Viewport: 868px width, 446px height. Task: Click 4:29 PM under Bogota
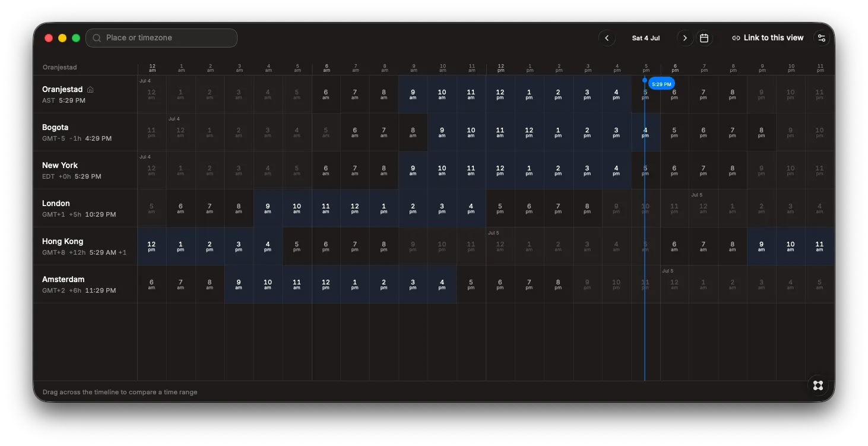tap(99, 138)
